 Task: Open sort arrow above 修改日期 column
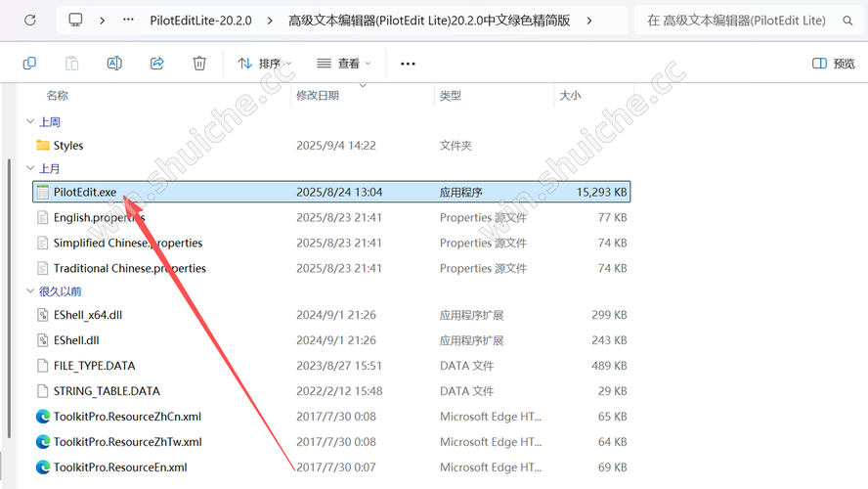[364, 85]
